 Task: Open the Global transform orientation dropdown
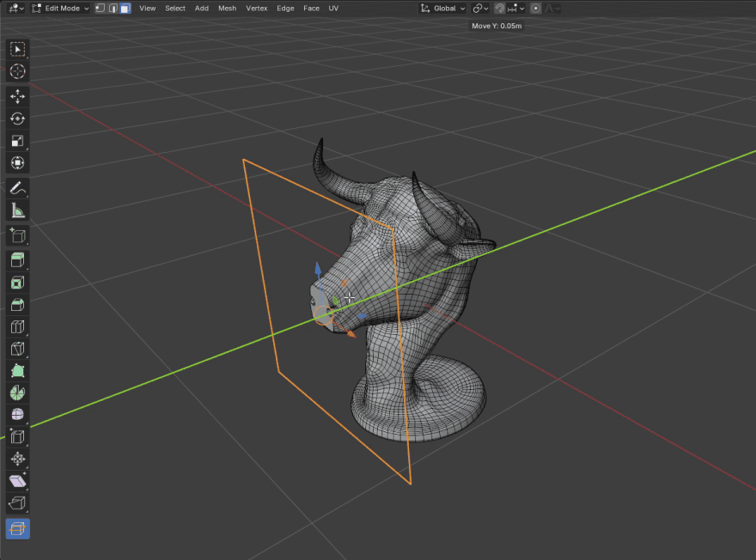pyautogui.click(x=443, y=9)
